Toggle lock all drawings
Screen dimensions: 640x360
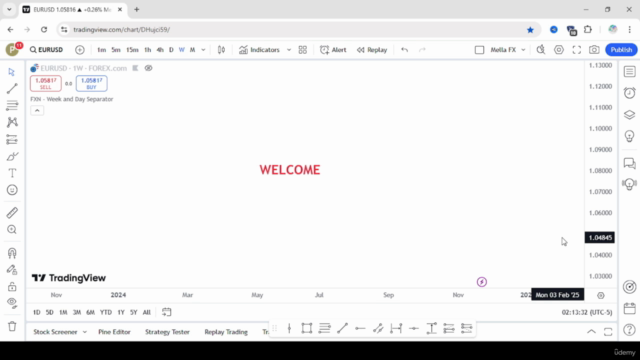[x=12, y=286]
